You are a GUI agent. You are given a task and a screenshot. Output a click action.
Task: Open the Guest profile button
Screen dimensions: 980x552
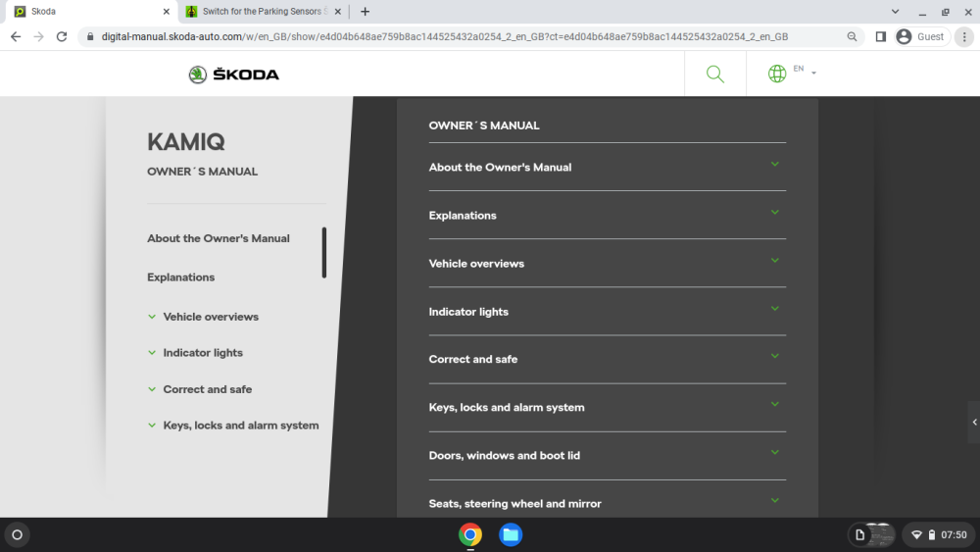(x=921, y=37)
